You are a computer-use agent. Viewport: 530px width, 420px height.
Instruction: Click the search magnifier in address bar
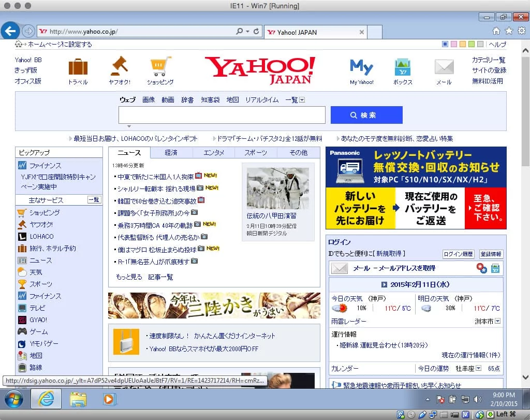(x=239, y=31)
